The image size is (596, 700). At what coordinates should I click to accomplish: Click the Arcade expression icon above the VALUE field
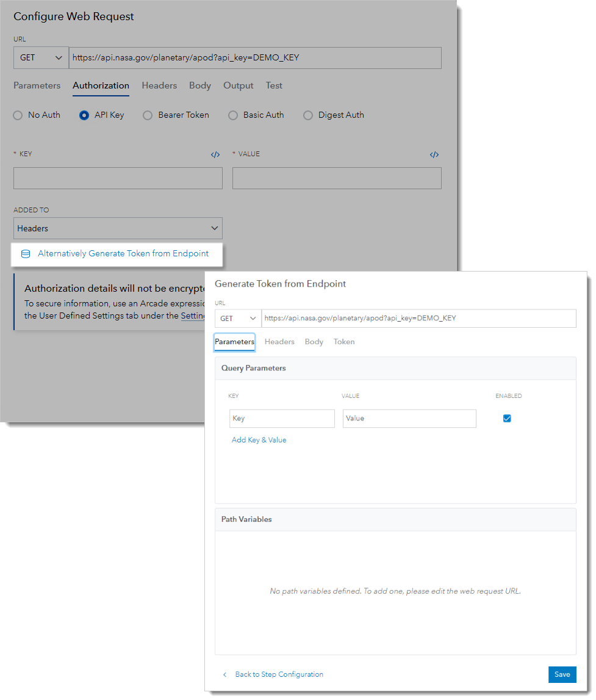(x=434, y=154)
